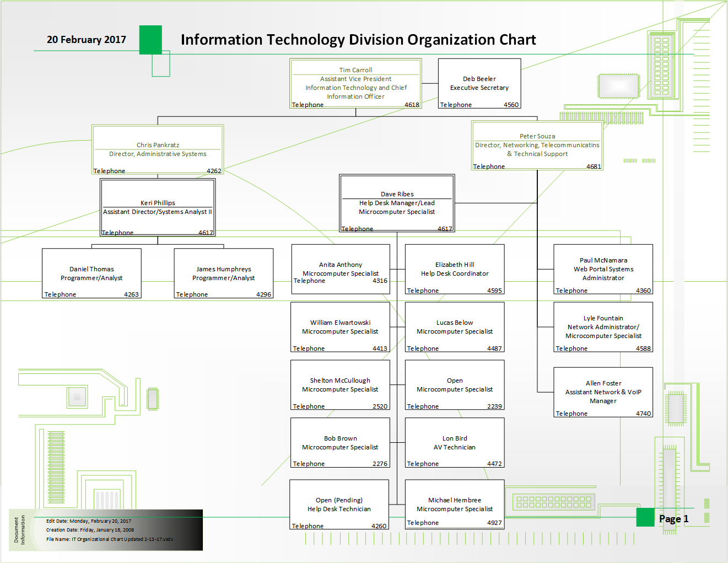Select the green square shape near the title
The height and width of the screenshot is (563, 728).
(x=150, y=40)
